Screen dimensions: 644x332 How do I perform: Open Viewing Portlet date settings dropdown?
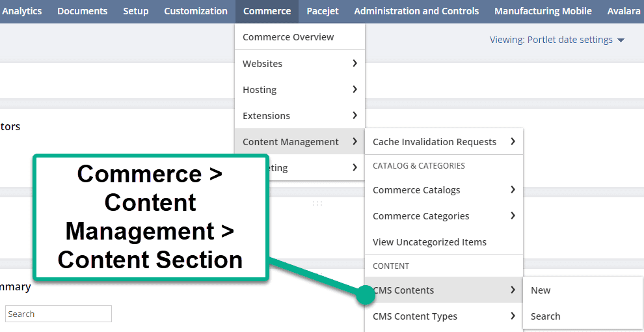coord(557,40)
